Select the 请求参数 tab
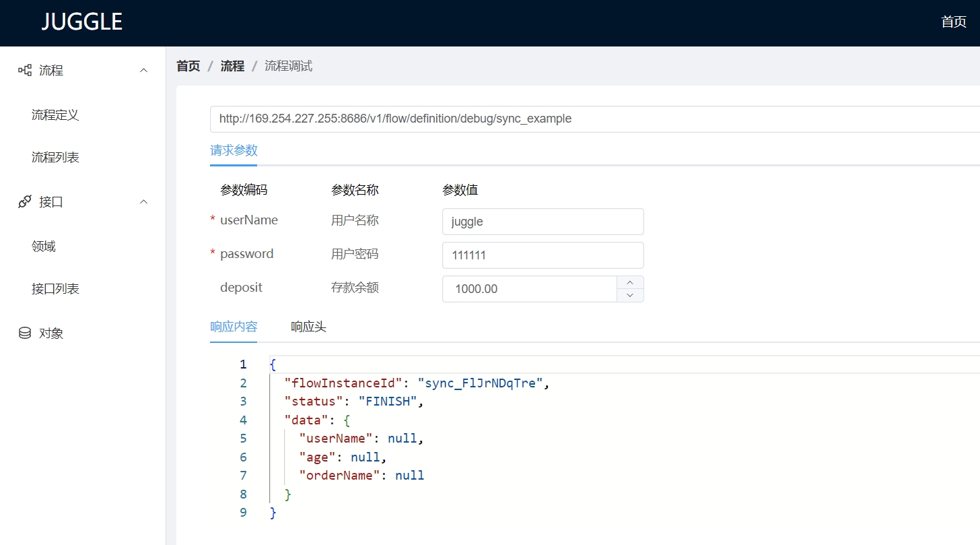This screenshot has height=545, width=980. tap(234, 150)
